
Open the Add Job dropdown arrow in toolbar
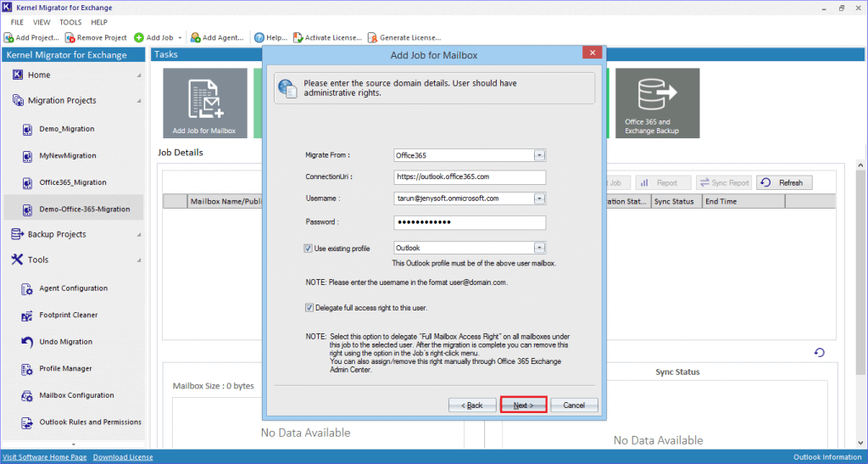[x=180, y=37]
